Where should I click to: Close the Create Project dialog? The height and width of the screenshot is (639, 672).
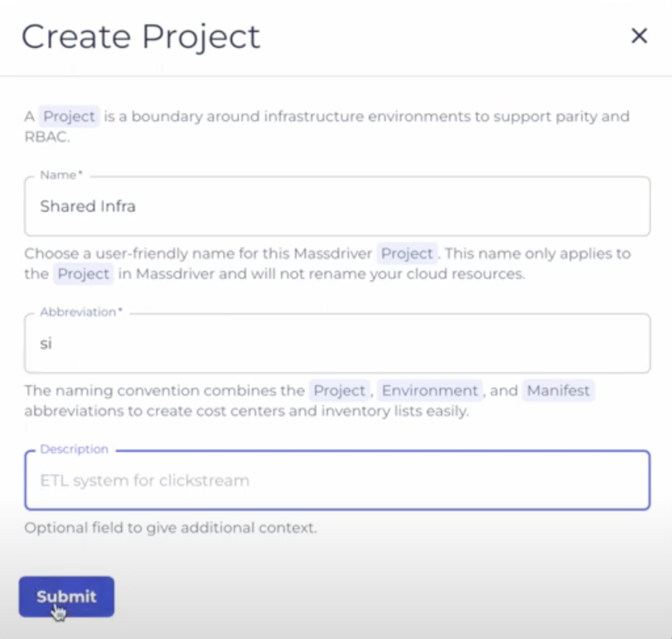coord(639,36)
